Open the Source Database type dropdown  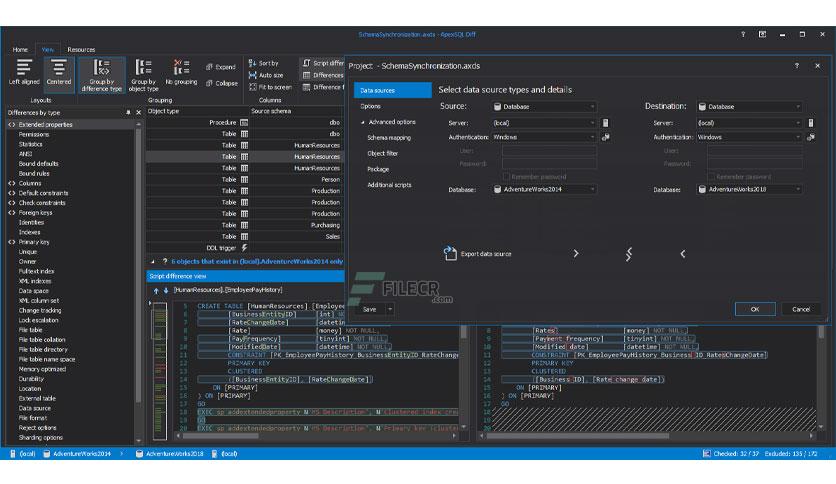point(544,107)
